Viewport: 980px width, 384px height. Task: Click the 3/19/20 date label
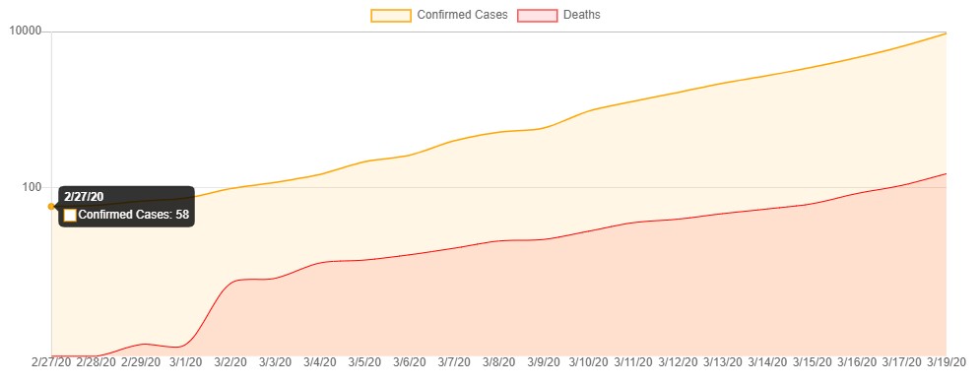click(x=947, y=362)
